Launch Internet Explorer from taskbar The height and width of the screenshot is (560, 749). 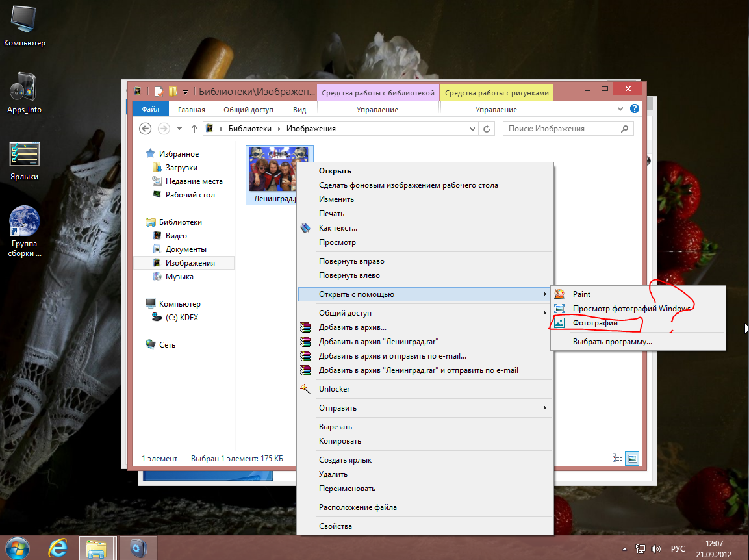pyautogui.click(x=58, y=548)
